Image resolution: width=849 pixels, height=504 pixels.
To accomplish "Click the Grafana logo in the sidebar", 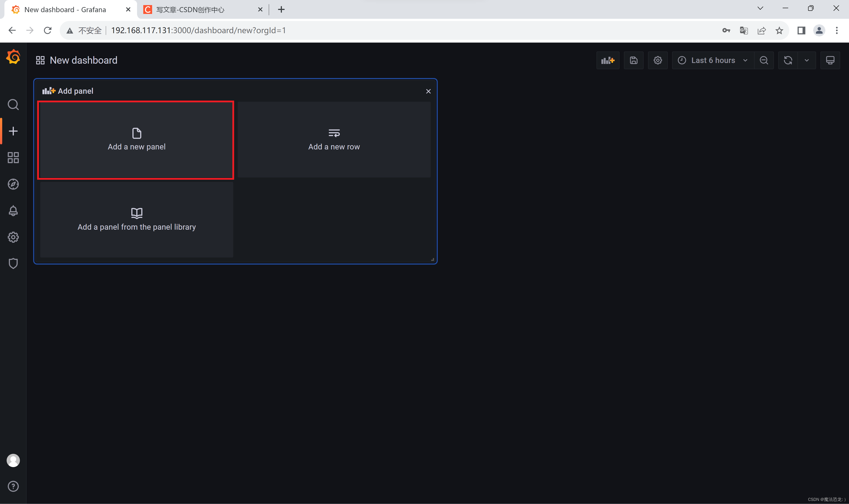I will coord(13,57).
